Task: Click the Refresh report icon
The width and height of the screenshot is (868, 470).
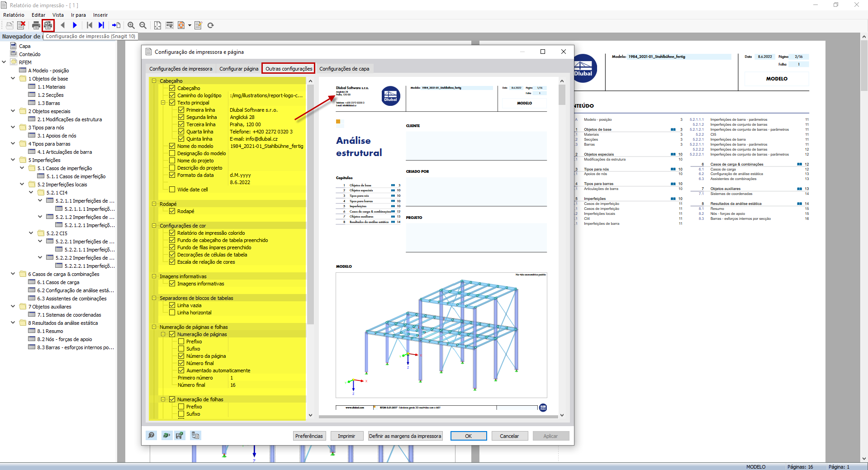Action: pos(210,25)
